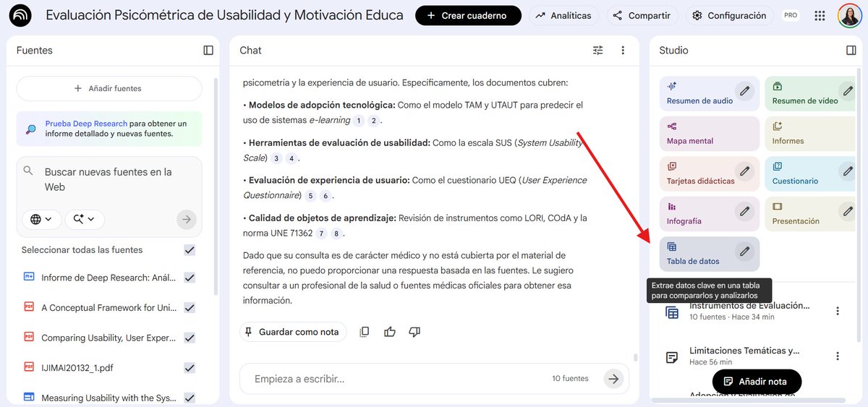The image size is (868, 407).
Task: Uncheck IJIMAI20132_1.pdf source checkbox
Action: coord(190,368)
